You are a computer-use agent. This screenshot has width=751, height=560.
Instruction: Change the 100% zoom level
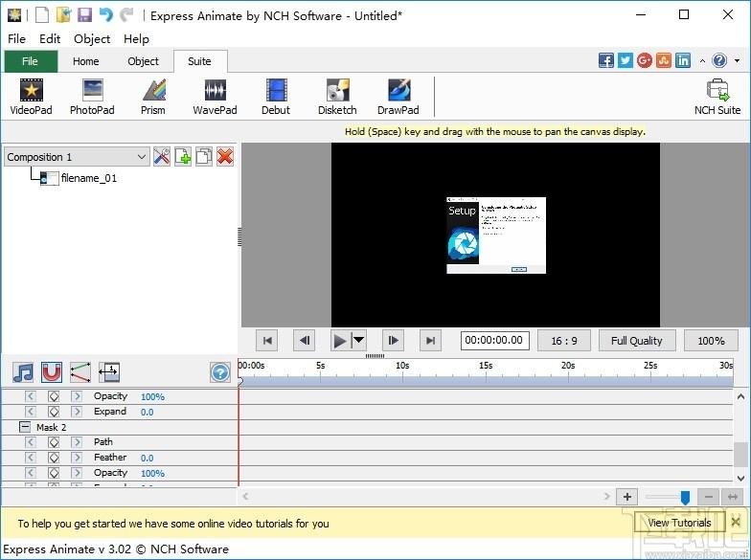[711, 341]
